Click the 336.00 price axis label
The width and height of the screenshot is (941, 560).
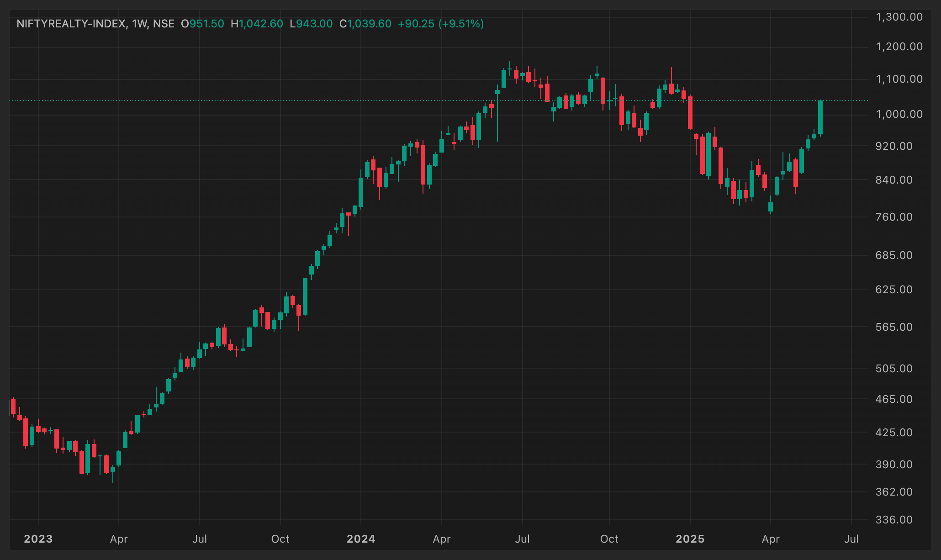[x=894, y=520]
